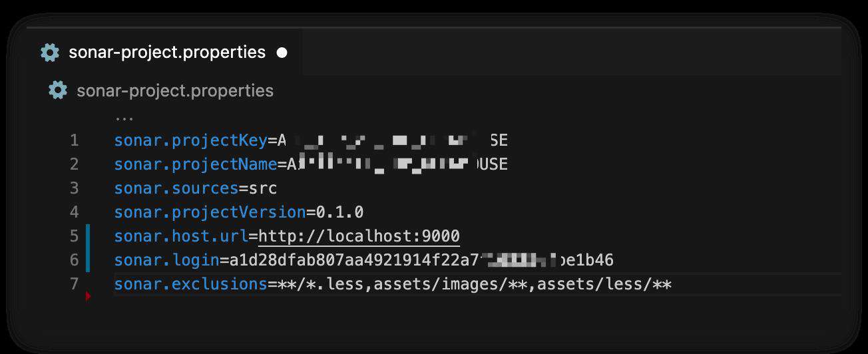
Task: Click line number 7 in the gutter
Action: pyautogui.click(x=74, y=284)
